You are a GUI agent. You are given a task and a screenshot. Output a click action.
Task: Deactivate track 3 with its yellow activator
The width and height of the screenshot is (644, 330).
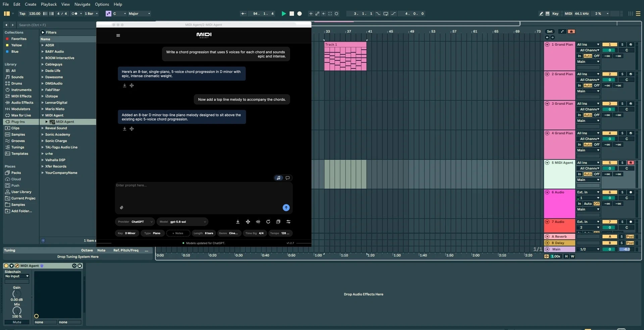coord(610,104)
